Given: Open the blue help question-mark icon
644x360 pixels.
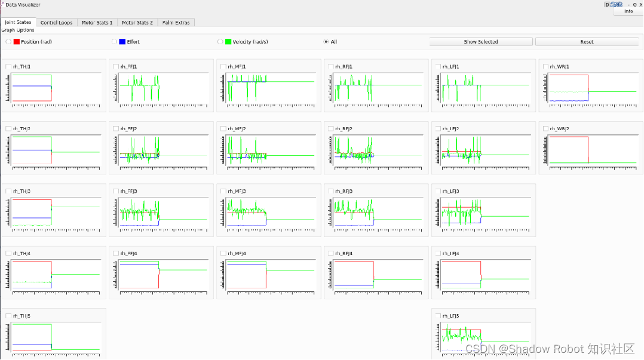Looking at the screenshot, I should [620, 5].
